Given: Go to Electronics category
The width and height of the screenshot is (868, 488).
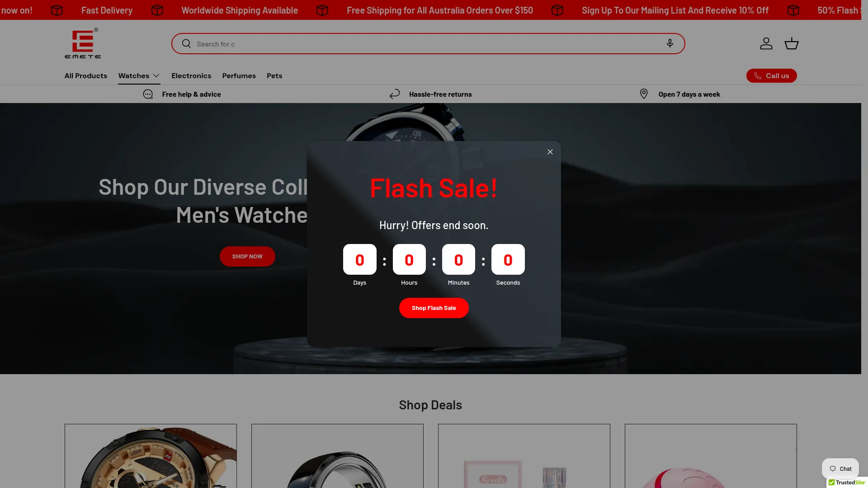Looking at the screenshot, I should coord(191,75).
